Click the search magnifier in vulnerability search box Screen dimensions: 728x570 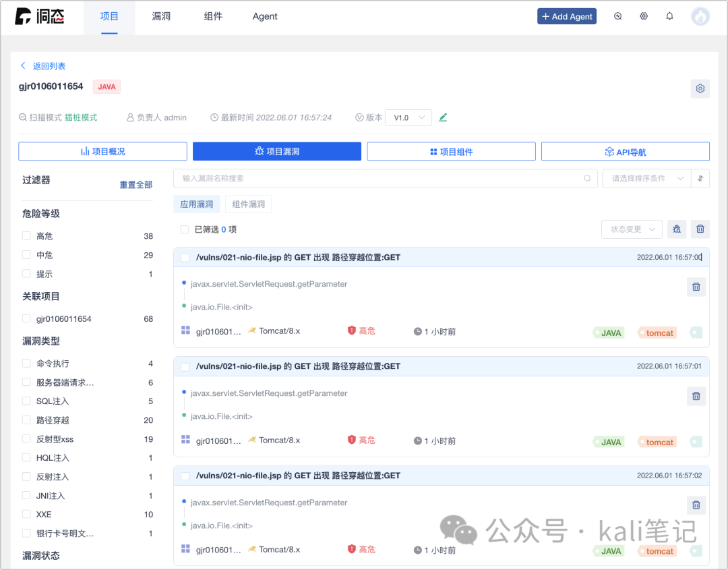587,178
